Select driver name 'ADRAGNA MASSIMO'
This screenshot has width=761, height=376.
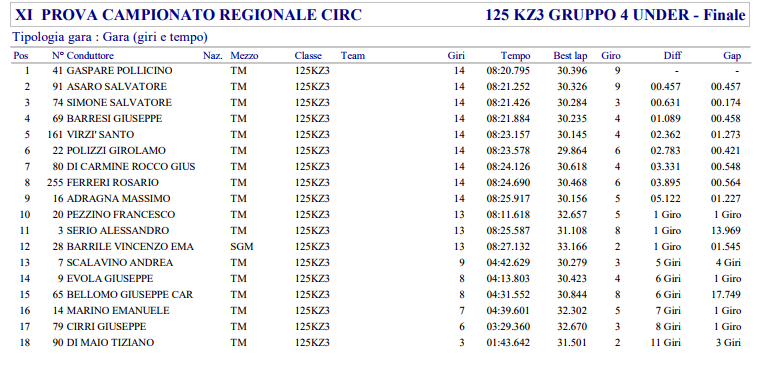click(x=118, y=199)
